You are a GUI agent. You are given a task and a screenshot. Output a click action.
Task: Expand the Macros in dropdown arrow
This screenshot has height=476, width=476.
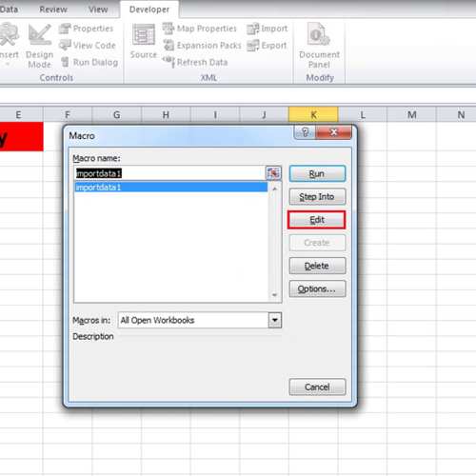[x=275, y=320]
